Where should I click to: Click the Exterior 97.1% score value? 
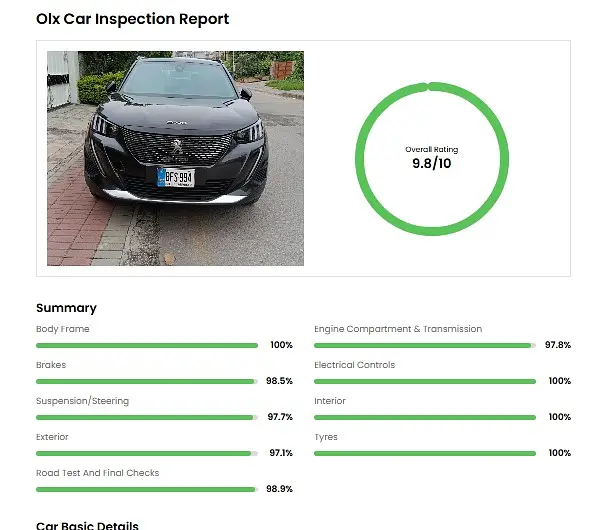(x=280, y=453)
